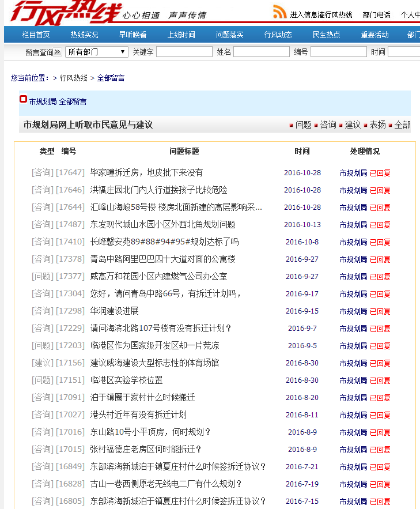
Task: Click the double-arrow icon next to 留言查询
Action: [x=58, y=52]
